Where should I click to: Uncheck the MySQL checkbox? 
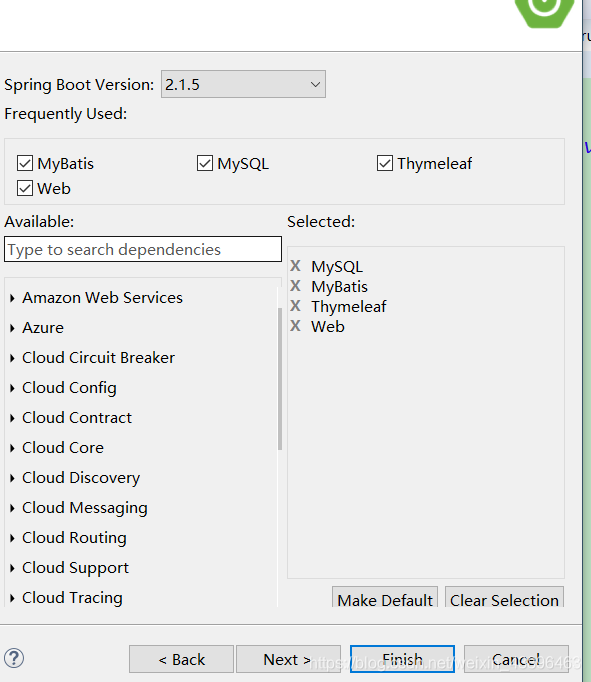pos(205,164)
